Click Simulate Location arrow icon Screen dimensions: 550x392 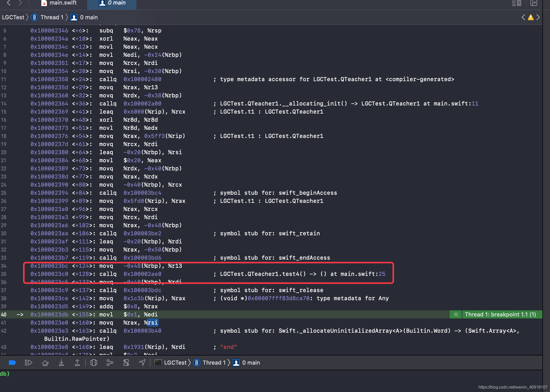(x=142, y=363)
